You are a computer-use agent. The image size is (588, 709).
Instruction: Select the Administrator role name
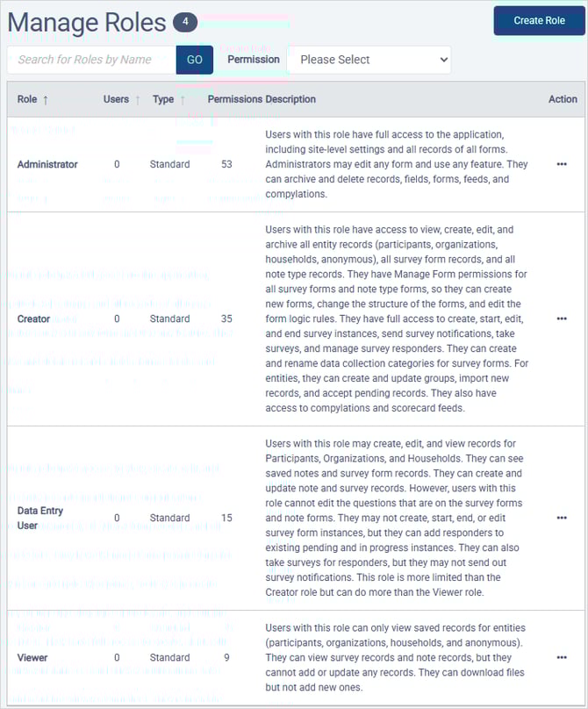[x=47, y=164]
